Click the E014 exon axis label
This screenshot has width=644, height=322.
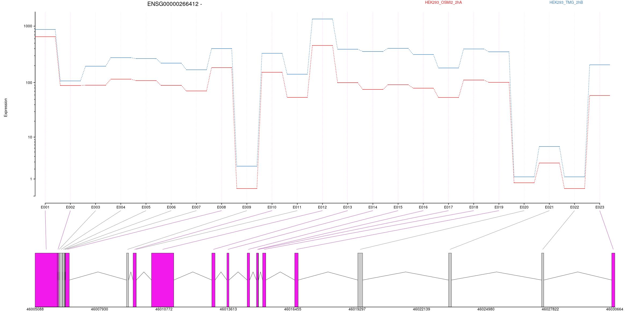(373, 207)
